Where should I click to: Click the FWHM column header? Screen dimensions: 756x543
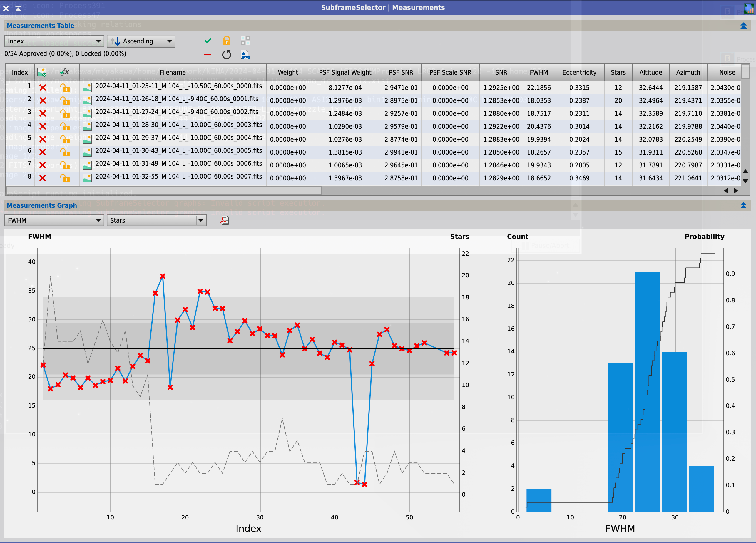[539, 72]
